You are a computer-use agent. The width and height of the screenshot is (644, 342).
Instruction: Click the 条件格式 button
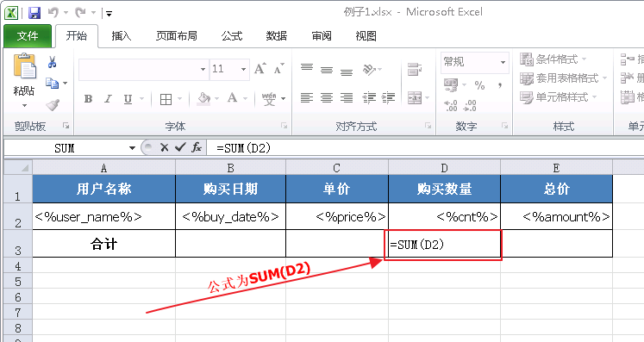553,59
